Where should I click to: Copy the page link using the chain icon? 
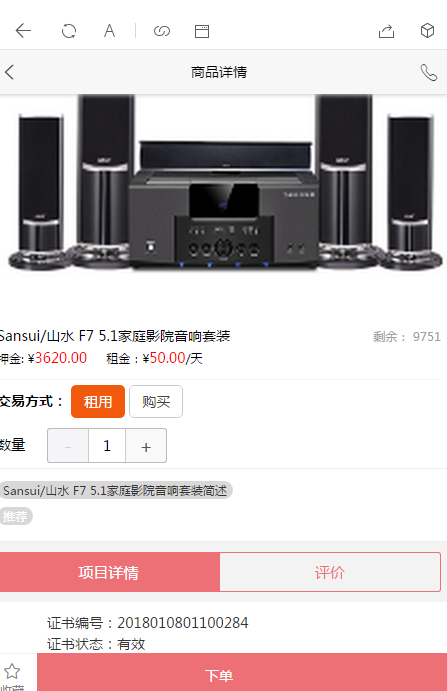click(162, 31)
